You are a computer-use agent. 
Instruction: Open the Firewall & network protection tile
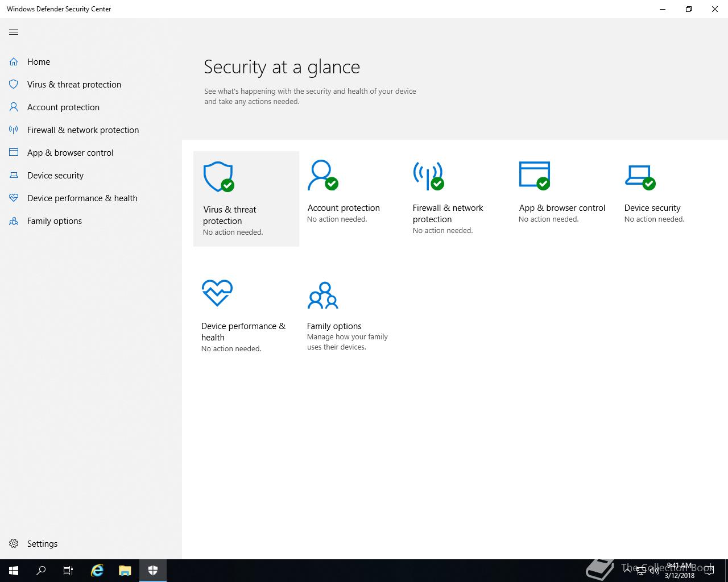coord(457,198)
